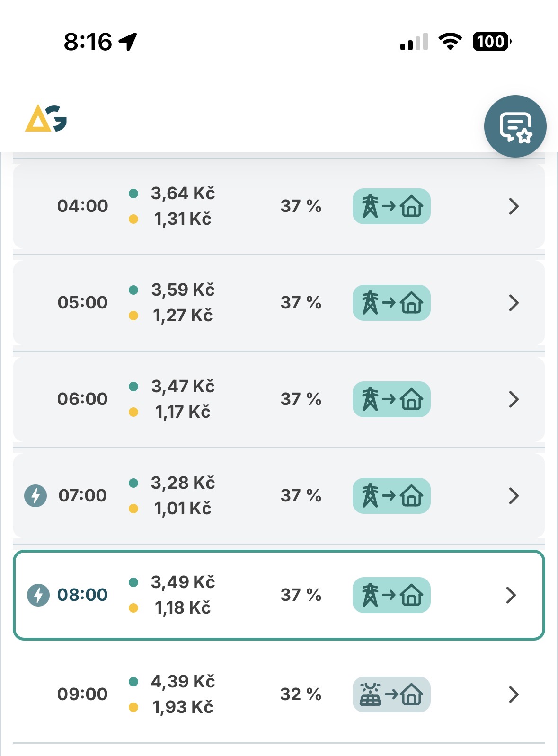Select the 06:00 time label
The height and width of the screenshot is (756, 558).
click(82, 399)
